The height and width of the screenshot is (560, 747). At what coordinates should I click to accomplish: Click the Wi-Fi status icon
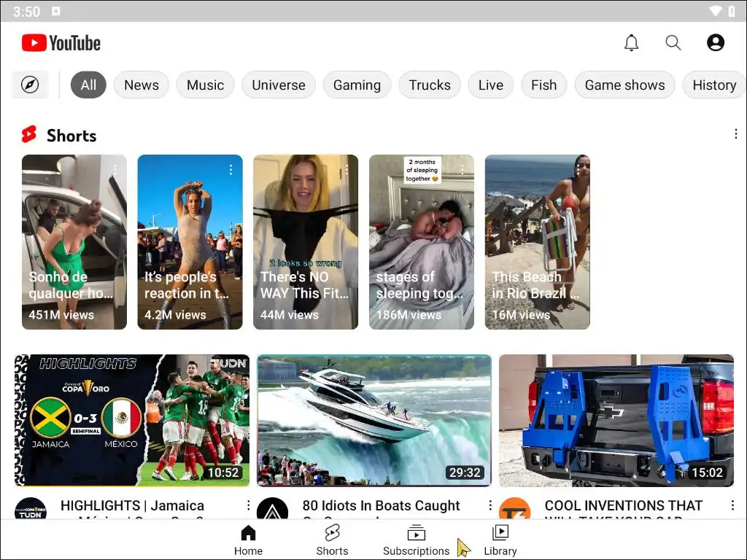tap(715, 10)
